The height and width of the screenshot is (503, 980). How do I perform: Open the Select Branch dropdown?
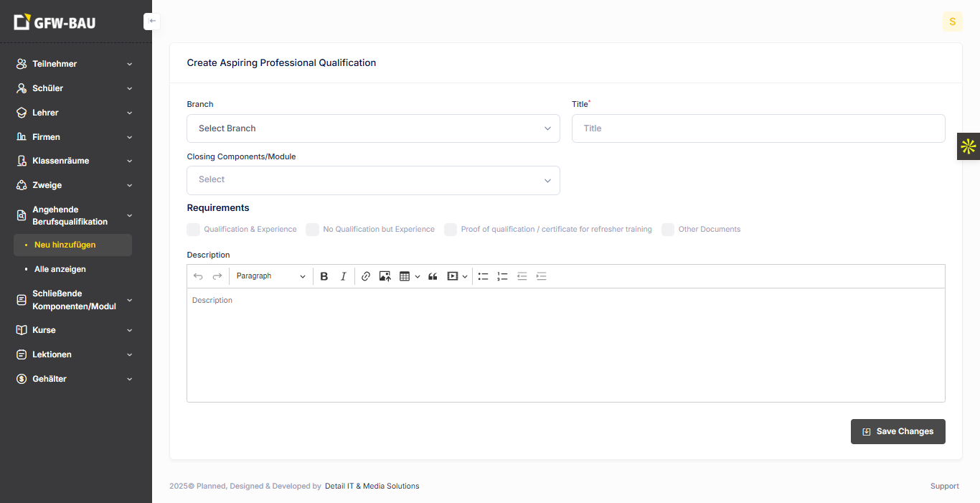click(373, 128)
